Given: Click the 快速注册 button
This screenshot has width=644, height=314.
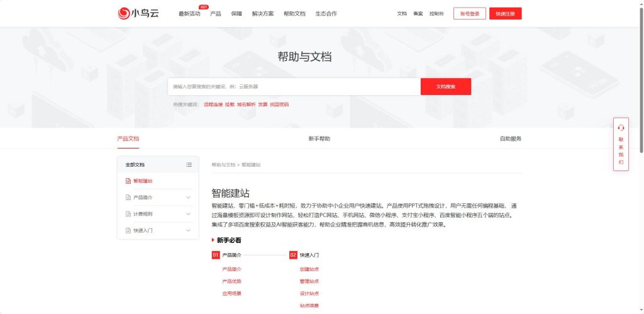Looking at the screenshot, I should (x=506, y=14).
